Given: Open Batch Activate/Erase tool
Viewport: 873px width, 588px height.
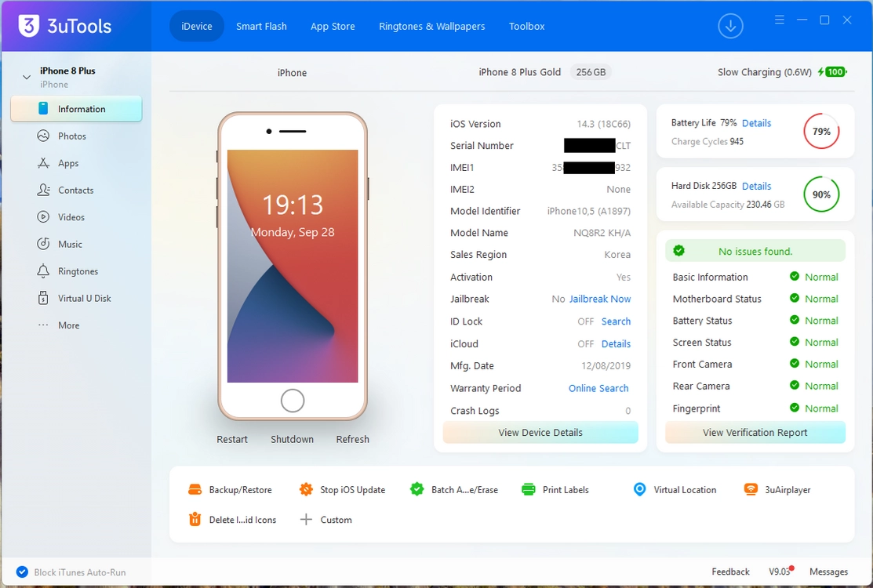Looking at the screenshot, I should coord(454,489).
